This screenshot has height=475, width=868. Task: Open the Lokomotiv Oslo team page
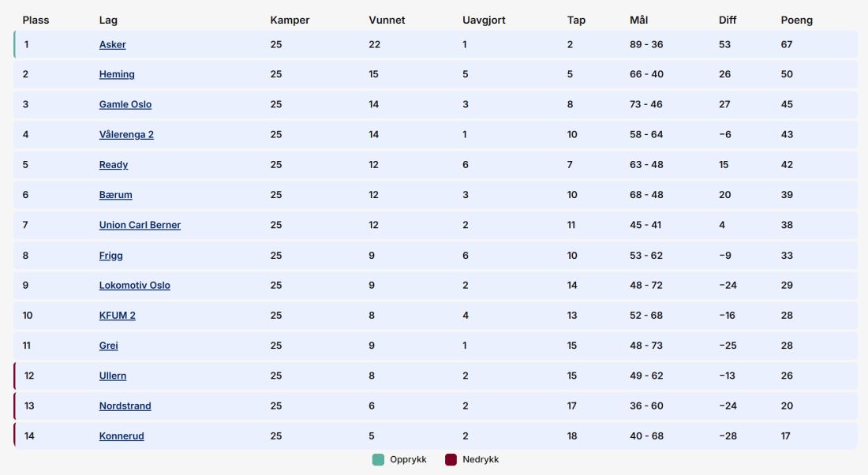click(134, 285)
